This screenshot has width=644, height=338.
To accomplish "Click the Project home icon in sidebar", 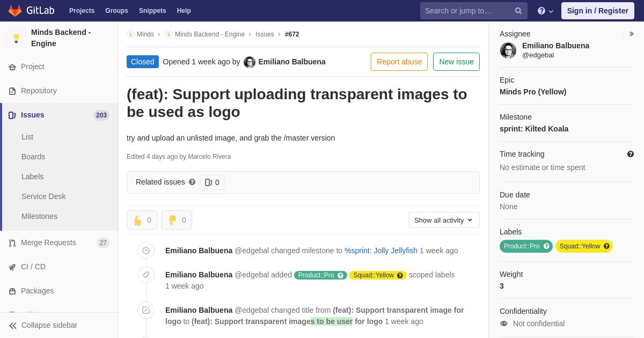I will tap(12, 67).
